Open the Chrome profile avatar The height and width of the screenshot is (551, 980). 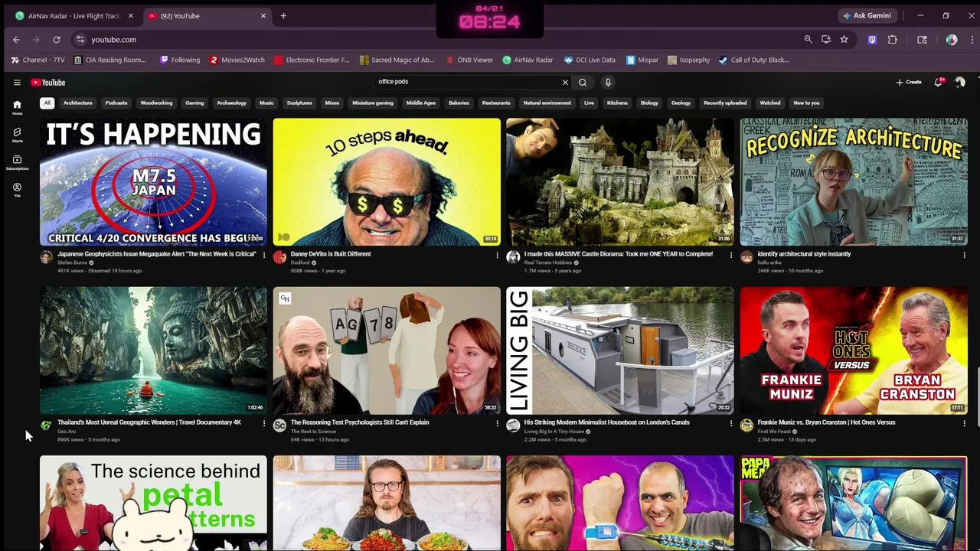[x=952, y=40]
